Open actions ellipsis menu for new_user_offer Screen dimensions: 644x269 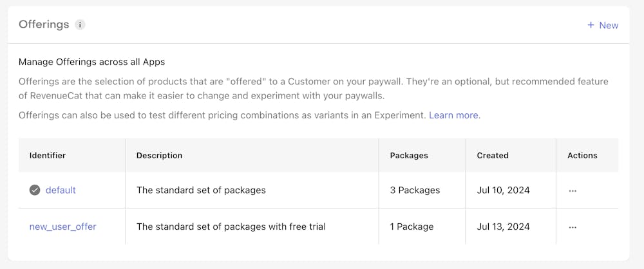(x=573, y=227)
